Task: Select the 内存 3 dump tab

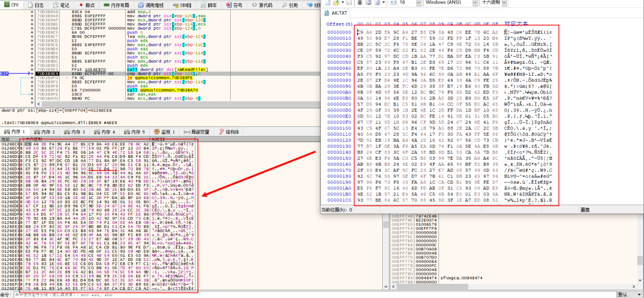Action: (76, 132)
